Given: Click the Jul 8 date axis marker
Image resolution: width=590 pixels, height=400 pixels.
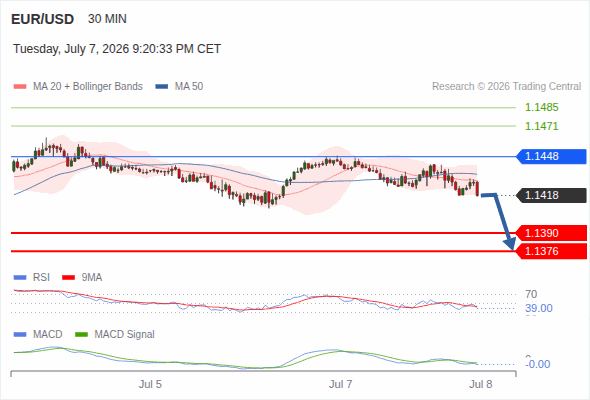Looking at the screenshot, I should click(x=481, y=384).
